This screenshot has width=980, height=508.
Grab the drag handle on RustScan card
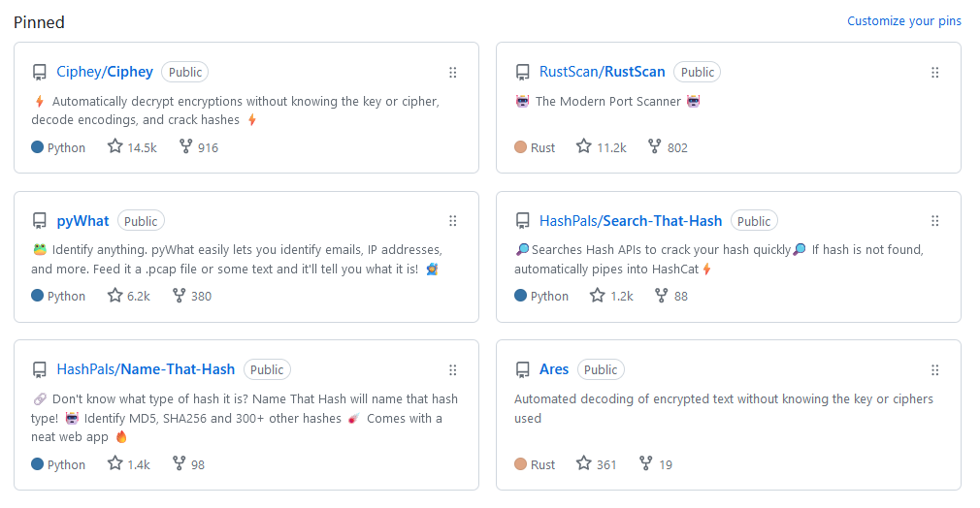(x=935, y=73)
